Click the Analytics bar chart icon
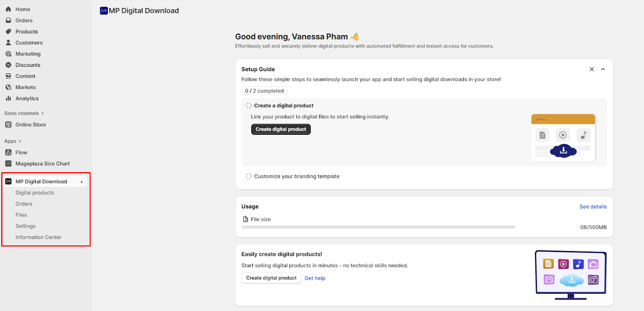Viewport: 644px width, 311px height. (x=8, y=98)
